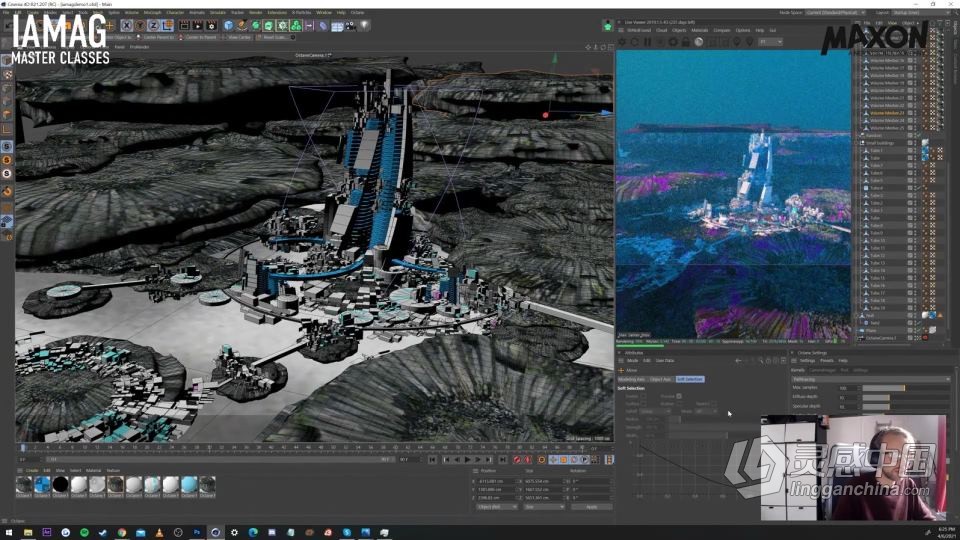Click Go to Start playback icon
The width and height of the screenshot is (960, 540).
click(x=432, y=460)
